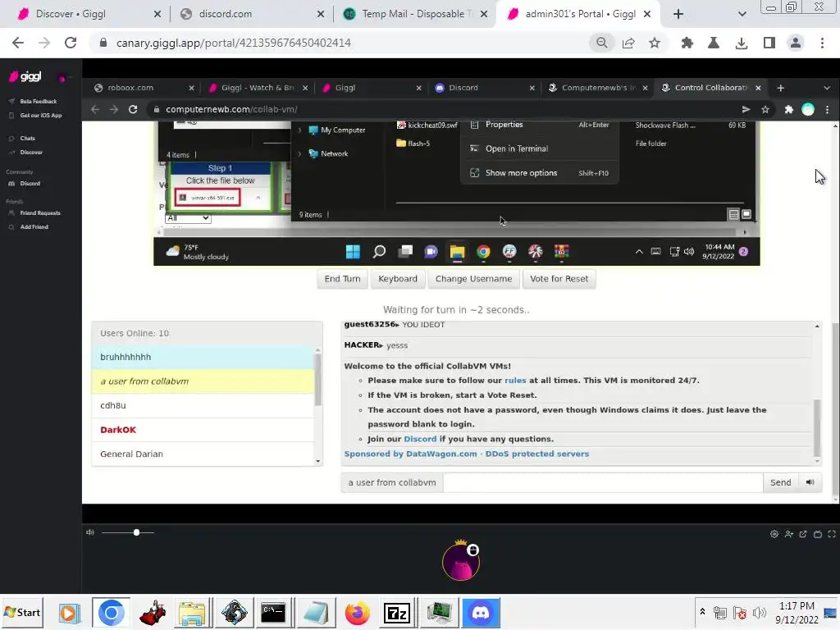Reload the computernewb.com portal page

(x=133, y=109)
